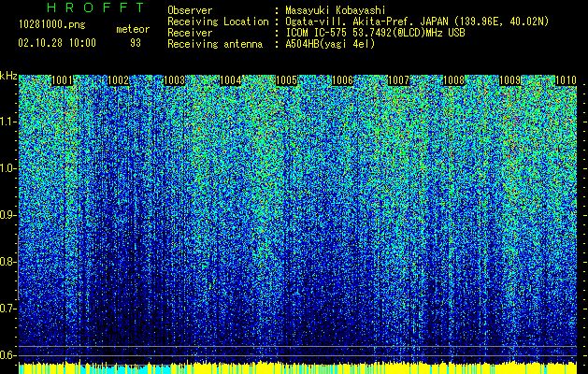Click the Observer label

point(190,10)
